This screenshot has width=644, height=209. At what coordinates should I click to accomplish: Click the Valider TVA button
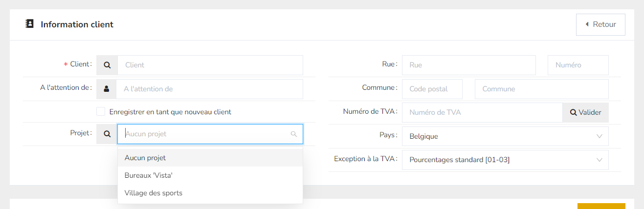coord(585,112)
